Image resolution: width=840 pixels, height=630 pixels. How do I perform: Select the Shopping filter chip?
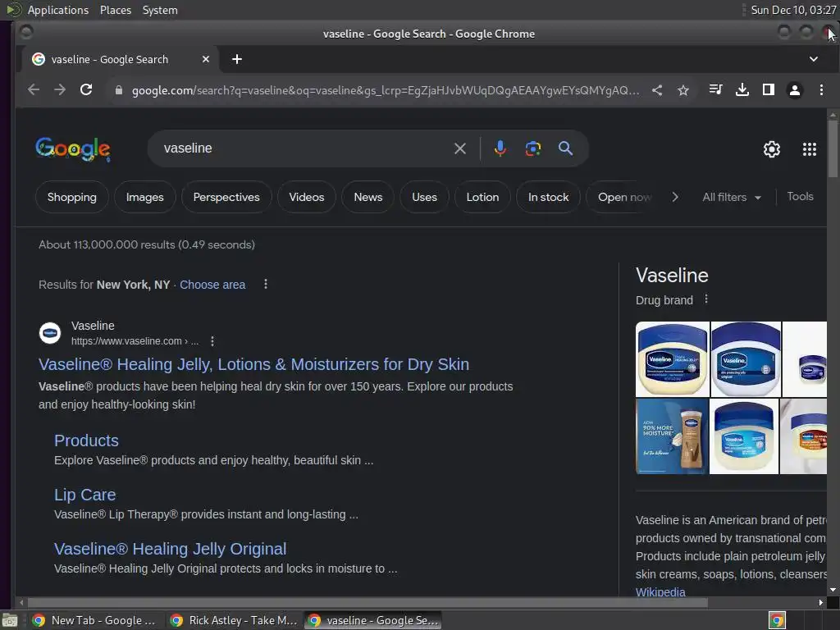[x=72, y=197]
